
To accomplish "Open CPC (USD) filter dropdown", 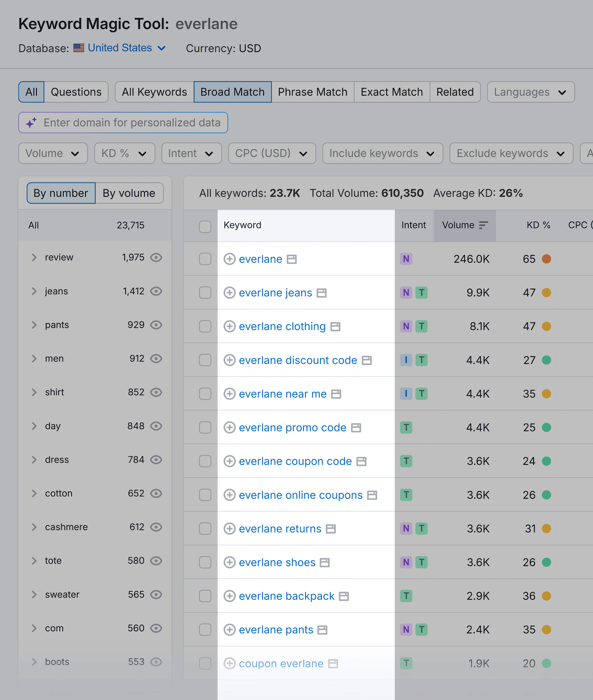I will pyautogui.click(x=272, y=153).
